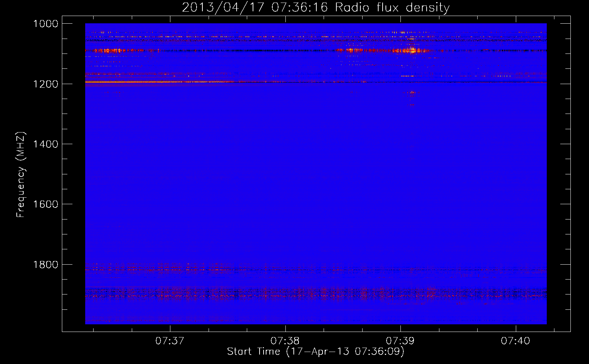Click the 'Start Time (17-Apr-13 07:36:09)' label

click(316, 352)
